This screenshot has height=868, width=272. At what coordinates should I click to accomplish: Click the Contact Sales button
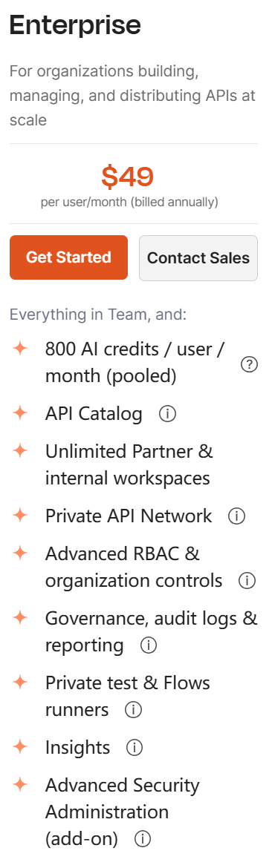198,258
